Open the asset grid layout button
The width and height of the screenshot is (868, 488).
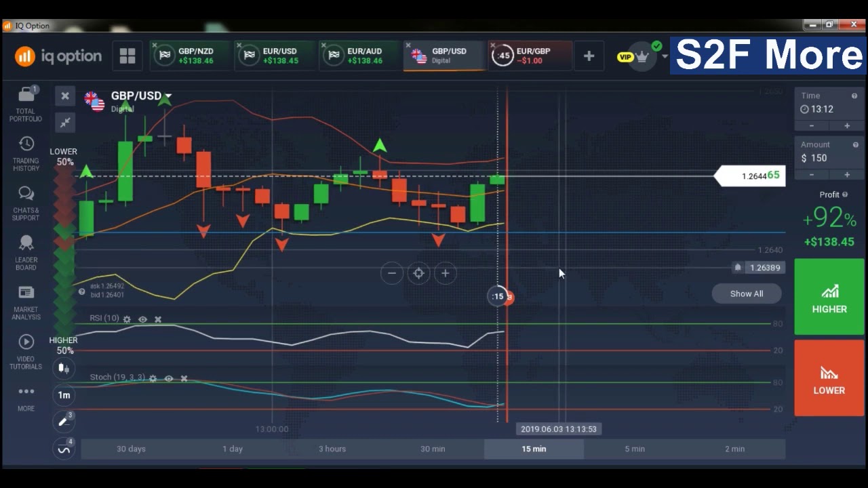127,56
